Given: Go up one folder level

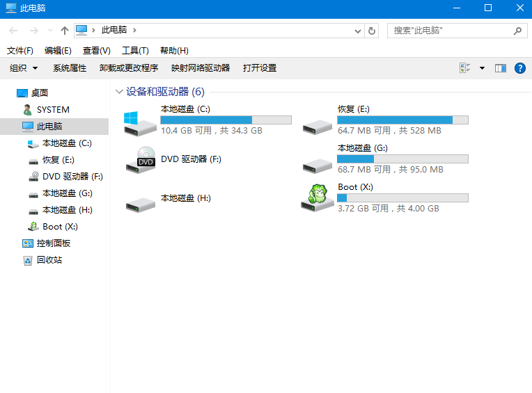Looking at the screenshot, I should (65, 31).
